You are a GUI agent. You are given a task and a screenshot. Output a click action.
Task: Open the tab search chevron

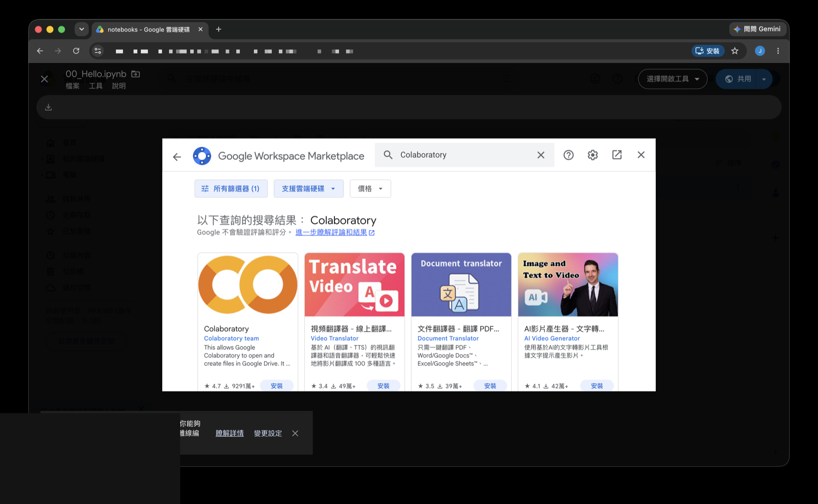[81, 29]
